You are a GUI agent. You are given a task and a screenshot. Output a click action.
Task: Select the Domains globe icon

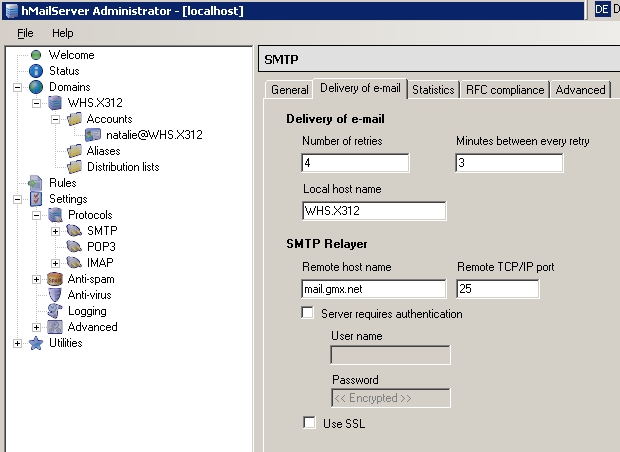click(x=36, y=87)
